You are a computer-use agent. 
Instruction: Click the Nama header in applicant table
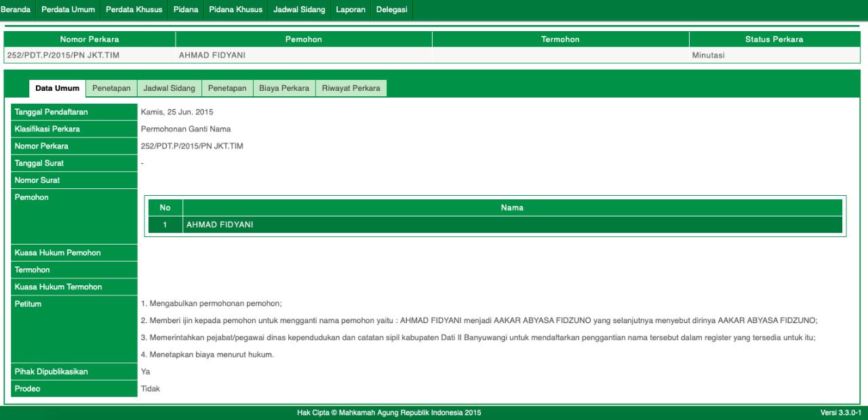[x=513, y=207]
